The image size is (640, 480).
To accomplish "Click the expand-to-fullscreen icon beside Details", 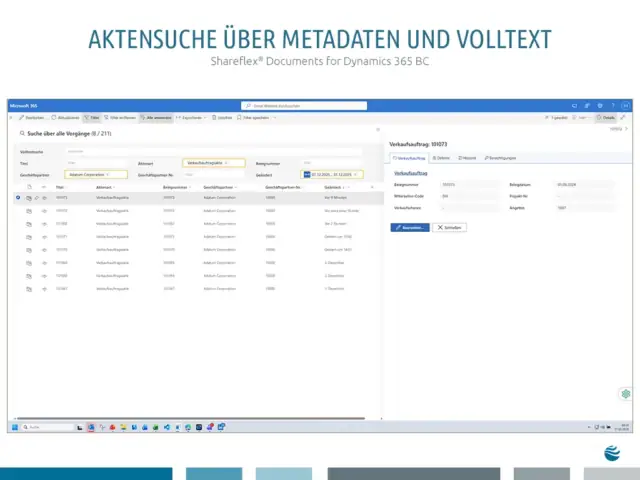I will tap(623, 118).
